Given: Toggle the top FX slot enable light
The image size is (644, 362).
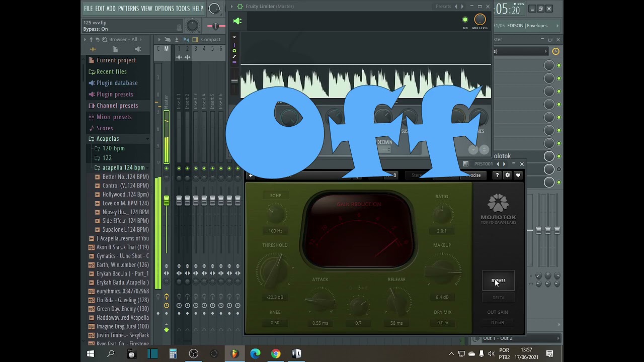Looking at the screenshot, I should 558,65.
